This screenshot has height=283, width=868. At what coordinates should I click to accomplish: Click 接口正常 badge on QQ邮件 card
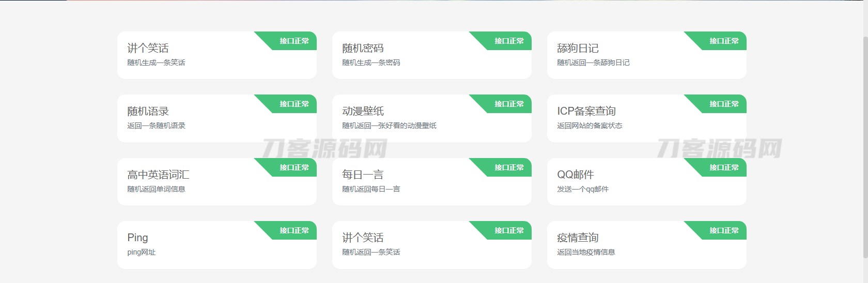click(724, 167)
